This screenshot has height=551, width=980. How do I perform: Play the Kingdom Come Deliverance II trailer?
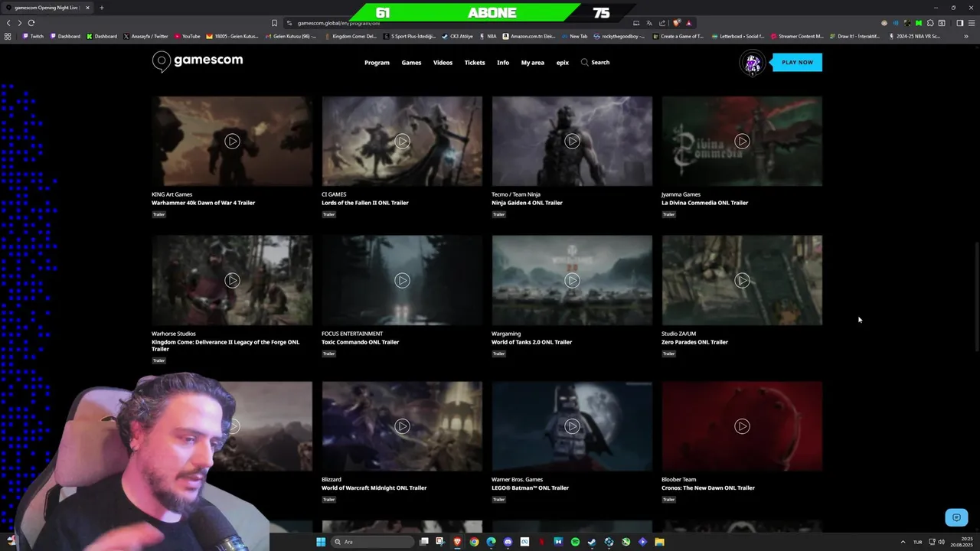click(x=232, y=280)
